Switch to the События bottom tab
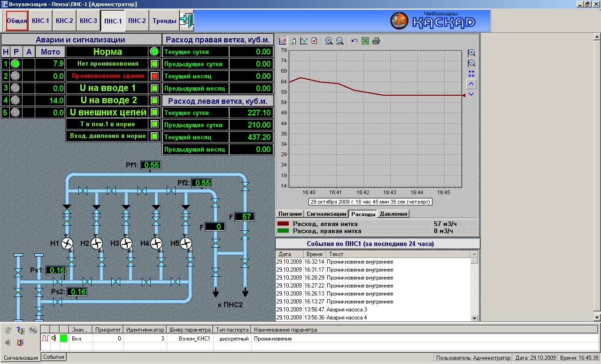Viewport: 601px width, 364px height. (54, 357)
